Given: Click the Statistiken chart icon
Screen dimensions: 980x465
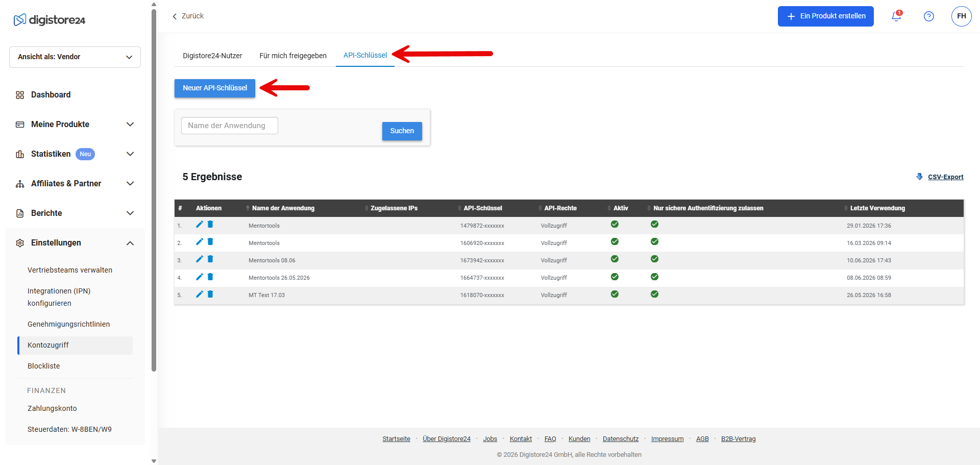Looking at the screenshot, I should [x=20, y=154].
